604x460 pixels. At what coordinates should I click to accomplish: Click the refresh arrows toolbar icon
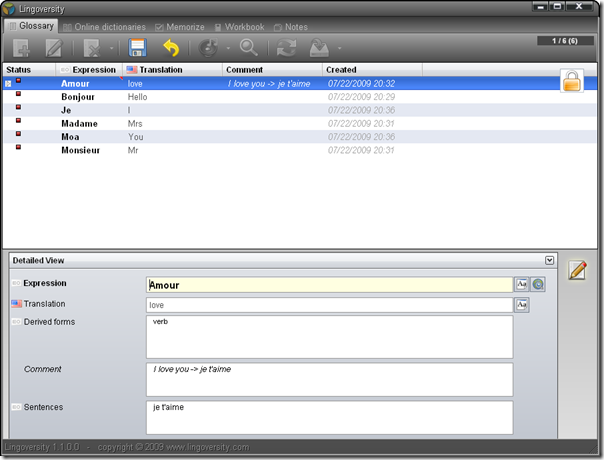[x=287, y=48]
